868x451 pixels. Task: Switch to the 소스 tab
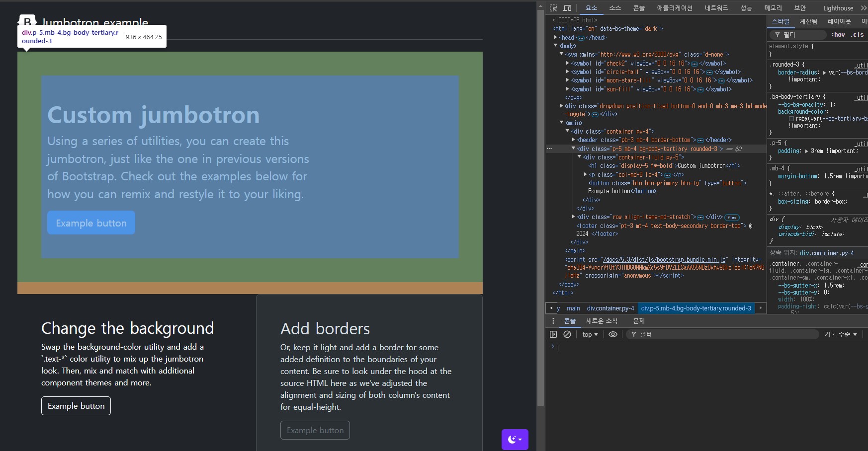615,8
